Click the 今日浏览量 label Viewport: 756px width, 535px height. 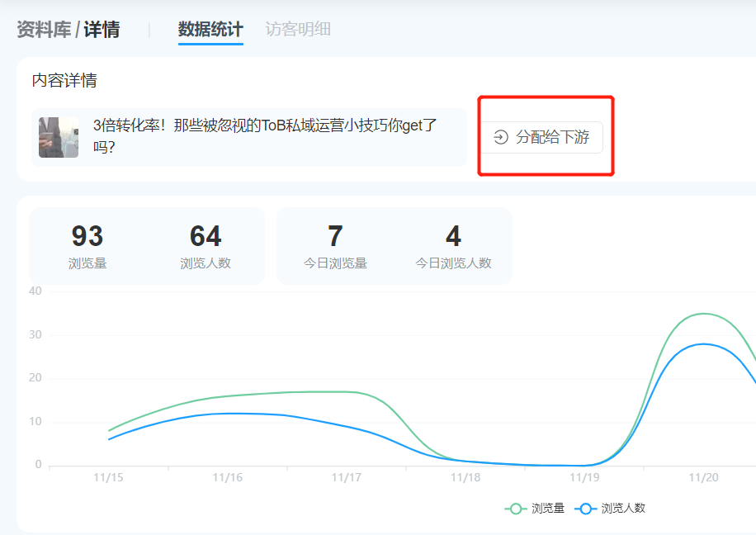(x=335, y=263)
